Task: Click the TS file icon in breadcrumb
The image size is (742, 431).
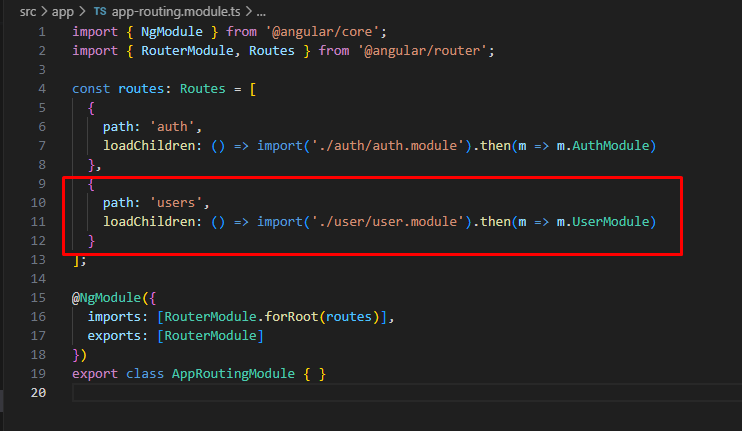Action: [101, 10]
